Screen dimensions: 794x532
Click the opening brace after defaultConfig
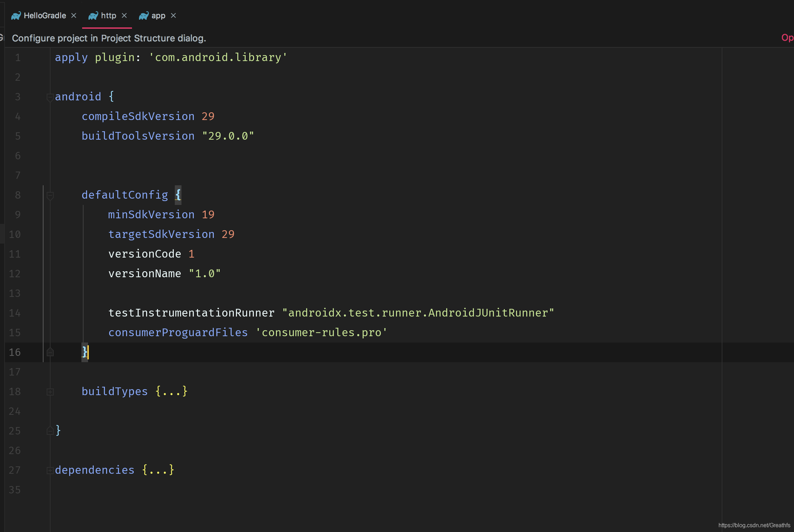click(x=178, y=195)
